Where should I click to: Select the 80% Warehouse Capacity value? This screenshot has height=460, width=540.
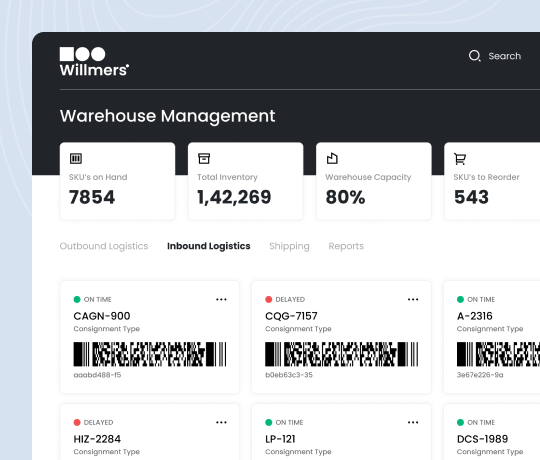click(345, 197)
